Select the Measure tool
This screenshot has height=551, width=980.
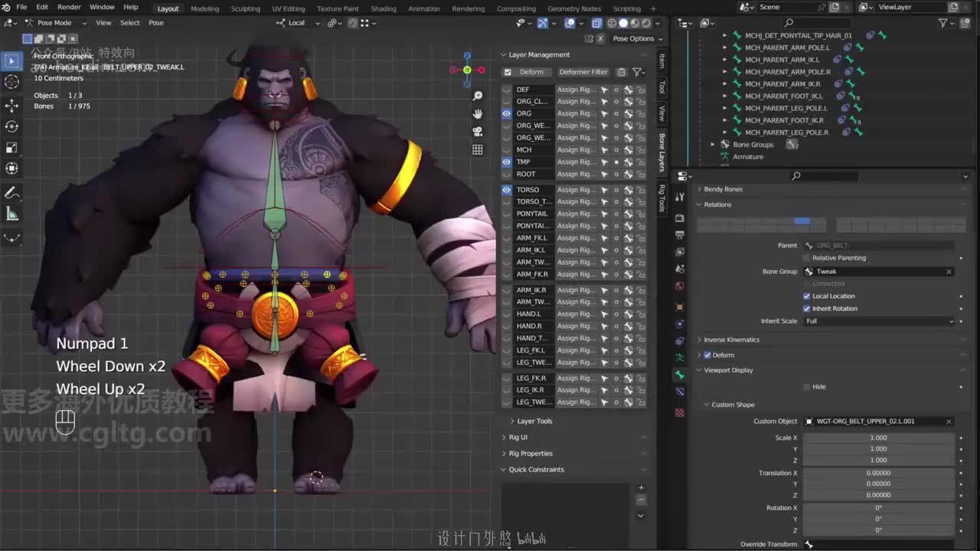click(x=12, y=214)
